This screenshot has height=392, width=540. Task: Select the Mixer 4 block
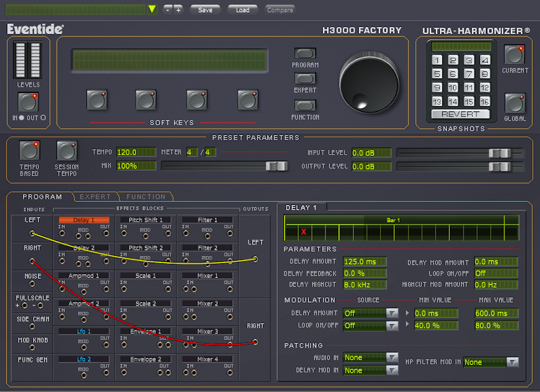click(x=208, y=359)
